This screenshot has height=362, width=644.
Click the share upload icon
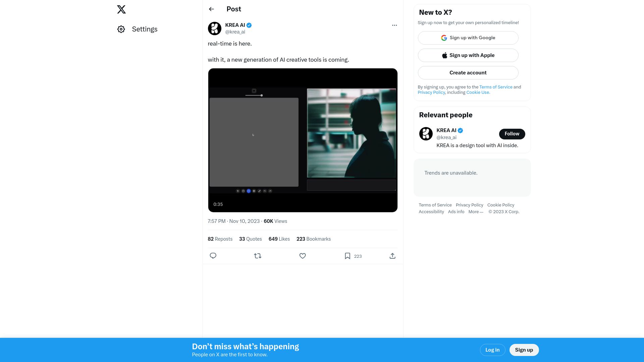392,256
